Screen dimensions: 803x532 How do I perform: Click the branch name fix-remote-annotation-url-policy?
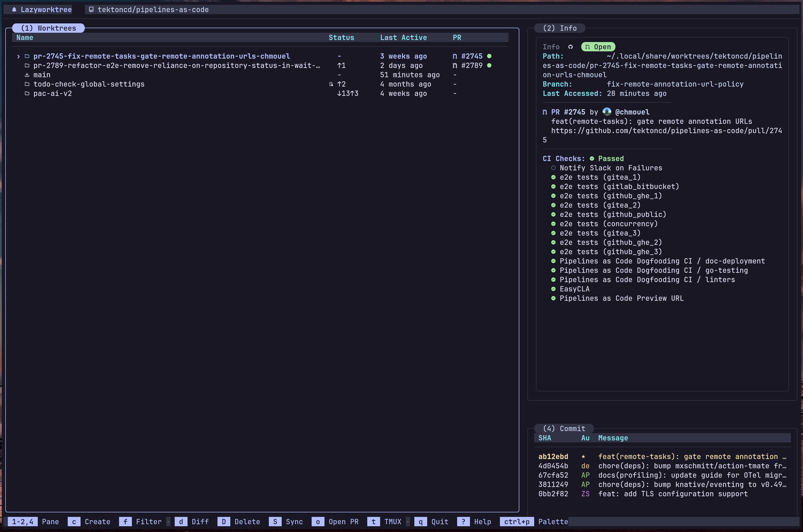(x=675, y=84)
